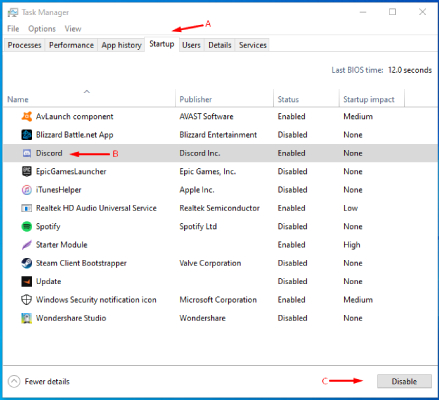Viewport: 439px width, 400px height.
Task: Click the Update entry icon
Action: pos(27,281)
